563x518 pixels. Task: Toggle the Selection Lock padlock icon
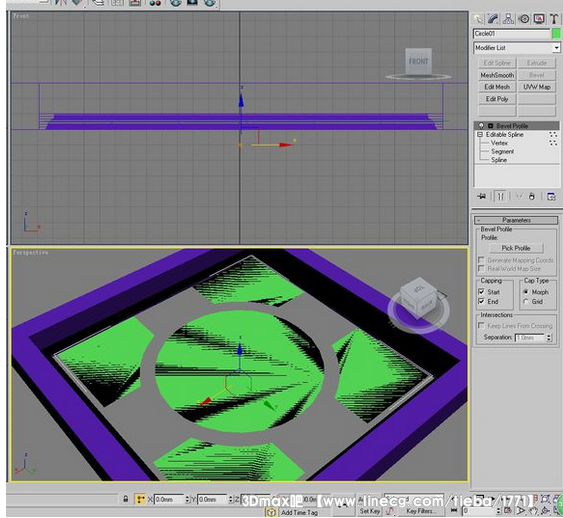125,499
